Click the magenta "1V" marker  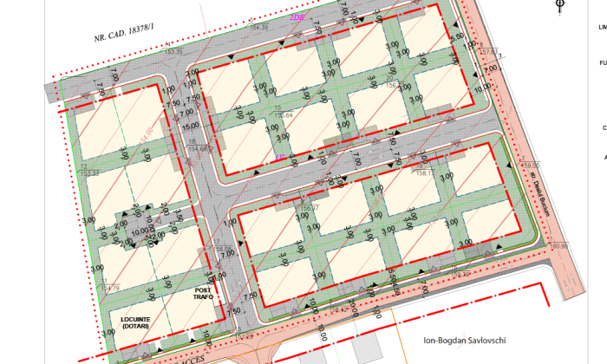pos(279,158)
